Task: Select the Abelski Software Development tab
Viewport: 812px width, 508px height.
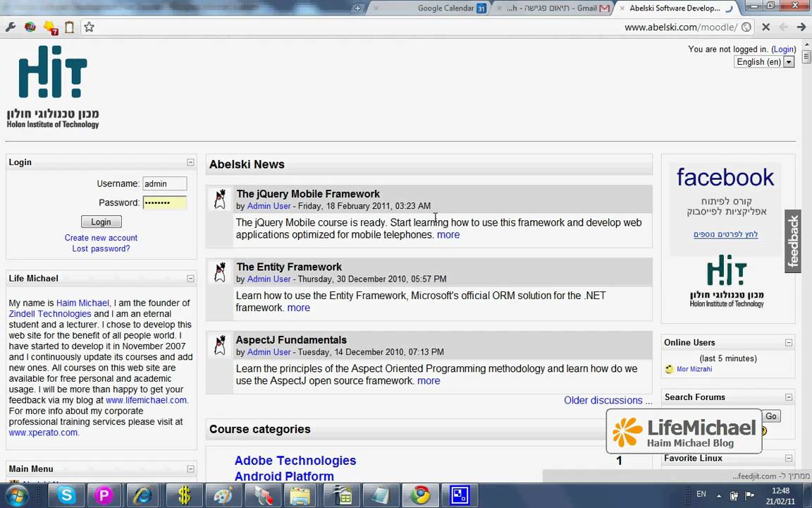Action: 675,8
